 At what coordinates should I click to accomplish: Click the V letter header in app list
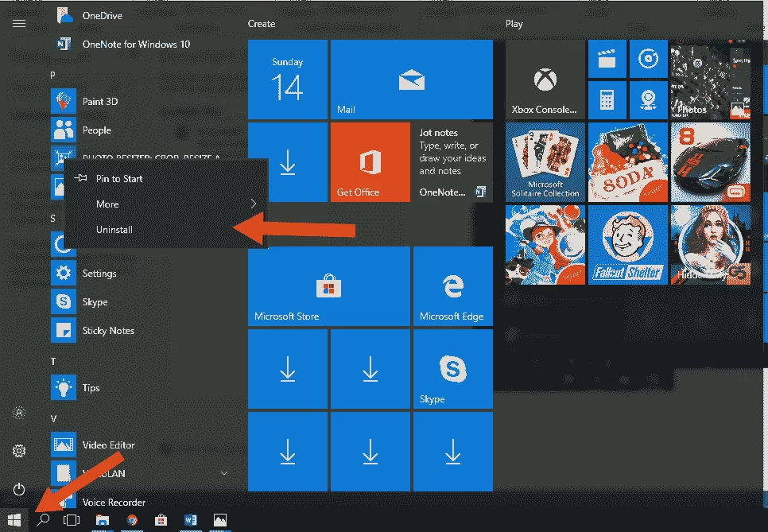pos(53,418)
